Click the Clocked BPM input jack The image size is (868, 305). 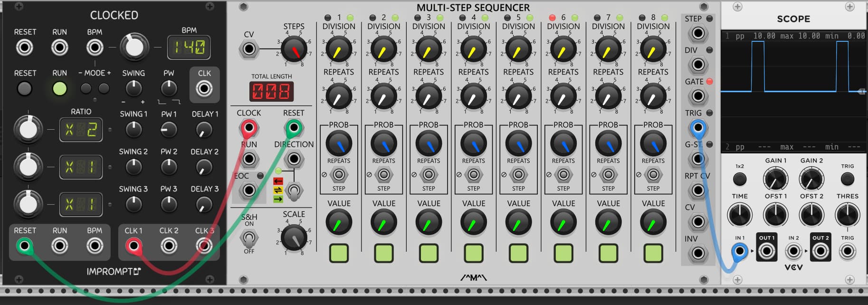95,48
